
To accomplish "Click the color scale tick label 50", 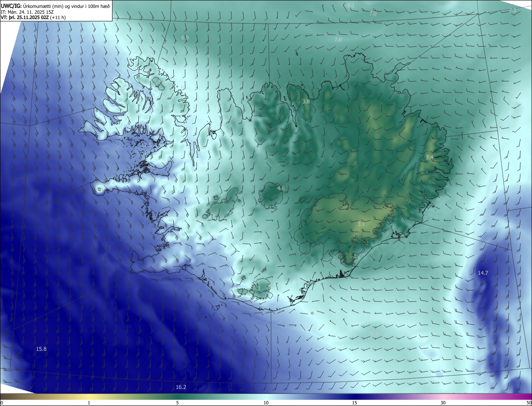I will (x=529, y=403).
